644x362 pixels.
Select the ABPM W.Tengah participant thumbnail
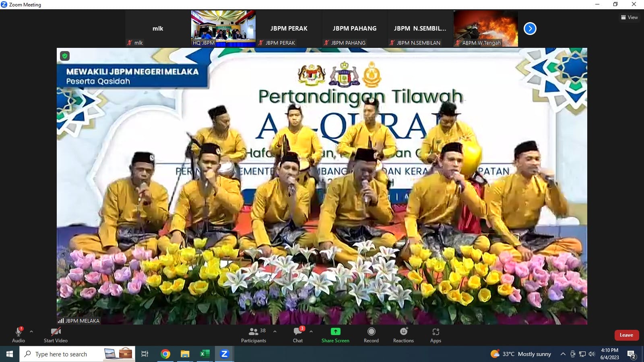coord(486,29)
